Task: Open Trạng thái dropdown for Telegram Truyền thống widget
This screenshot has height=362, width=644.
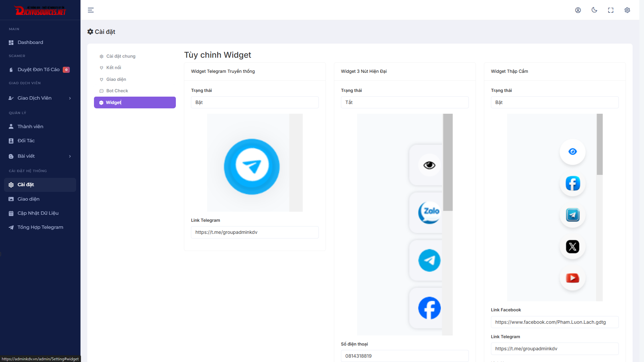Action: [x=255, y=102]
